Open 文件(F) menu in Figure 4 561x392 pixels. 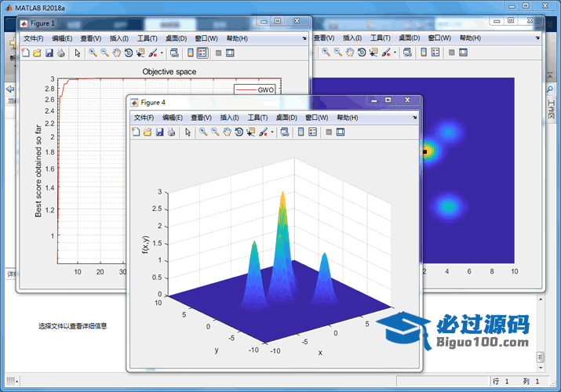pyautogui.click(x=144, y=118)
